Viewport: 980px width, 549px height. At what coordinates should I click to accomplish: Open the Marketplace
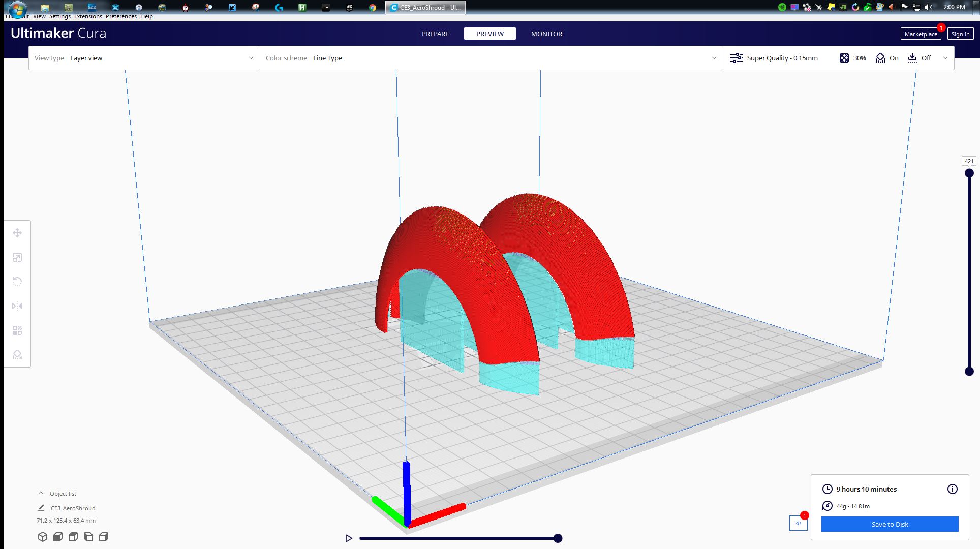[x=921, y=34]
